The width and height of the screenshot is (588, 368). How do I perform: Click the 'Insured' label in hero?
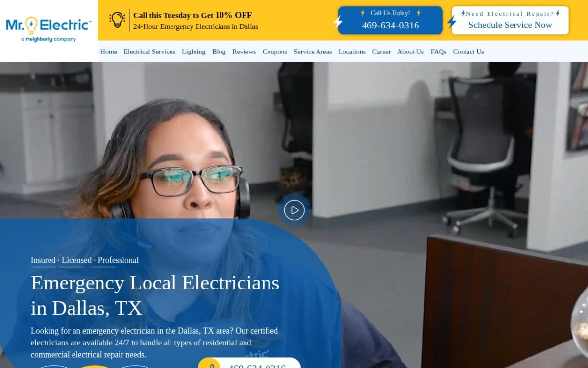[x=43, y=260]
